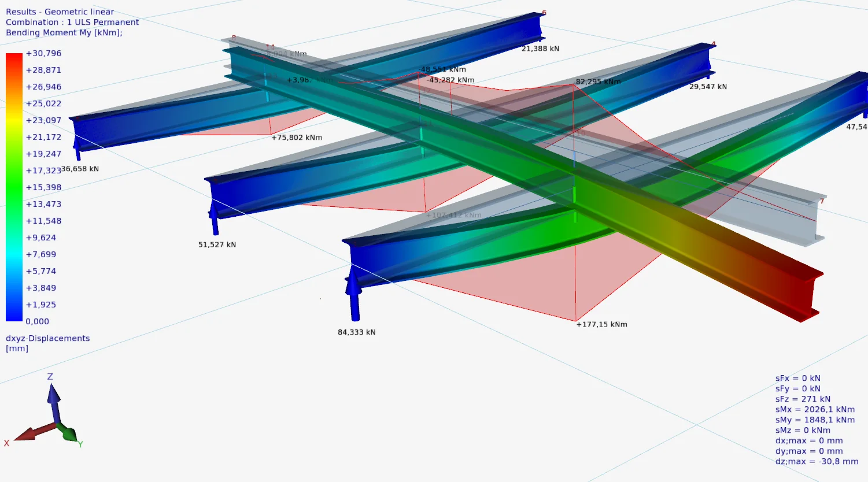The width and height of the screenshot is (868, 482).
Task: Click the 'Results - Geometric linear' title
Action: (x=60, y=12)
